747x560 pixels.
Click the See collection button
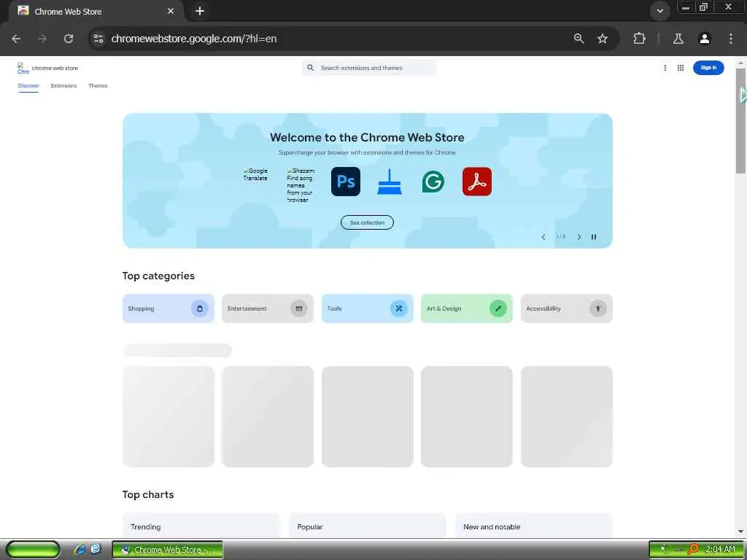point(367,222)
